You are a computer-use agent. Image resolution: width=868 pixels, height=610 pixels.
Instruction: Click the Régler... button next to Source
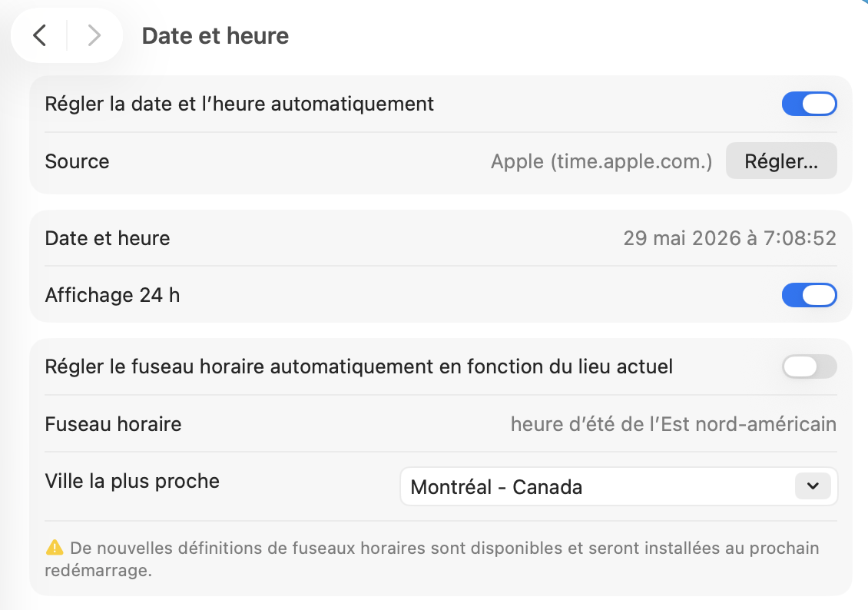(x=781, y=161)
